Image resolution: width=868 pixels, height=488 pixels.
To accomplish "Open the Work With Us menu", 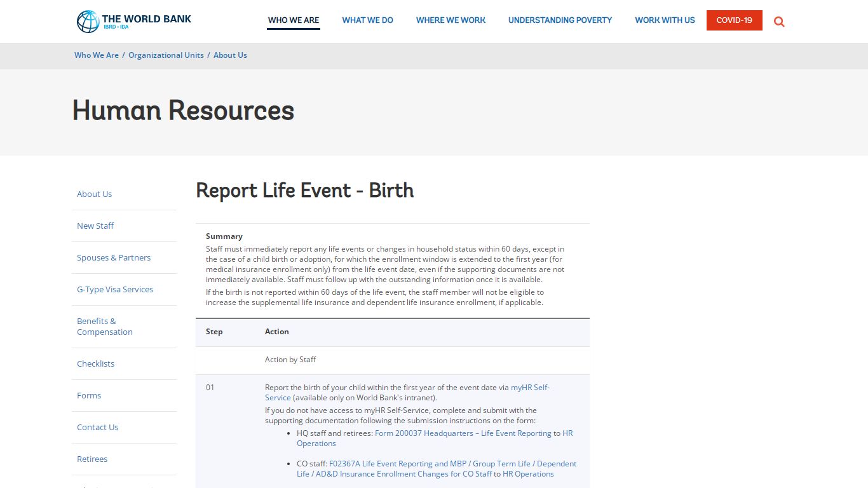I will point(665,20).
